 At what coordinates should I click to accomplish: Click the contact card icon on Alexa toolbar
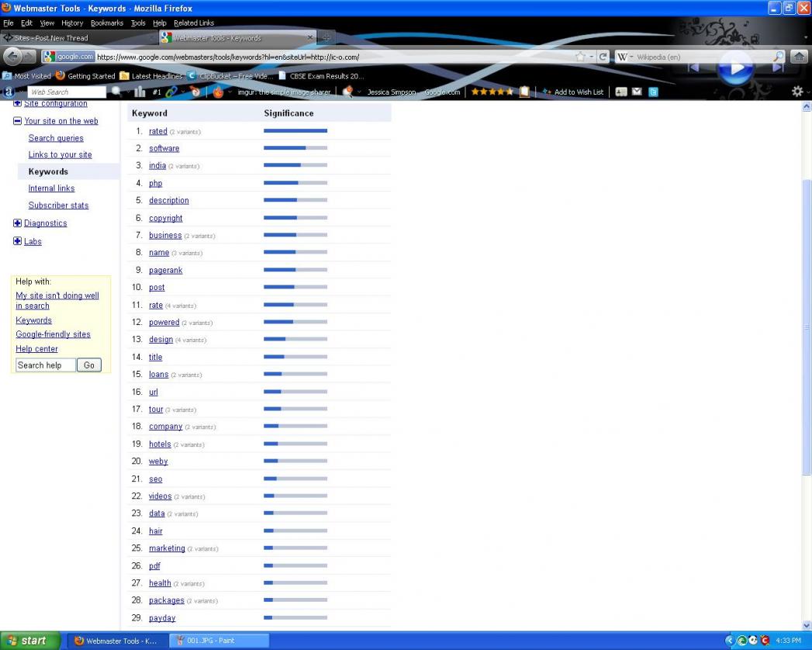coord(621,92)
